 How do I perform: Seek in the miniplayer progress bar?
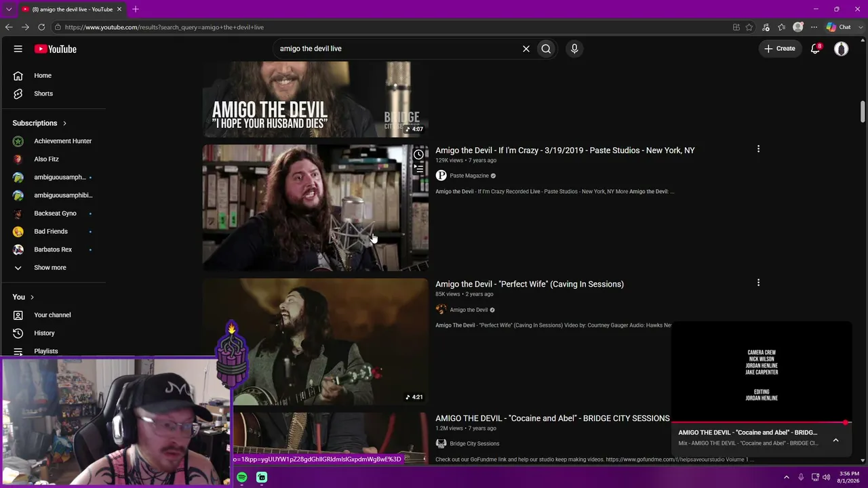pos(761,423)
